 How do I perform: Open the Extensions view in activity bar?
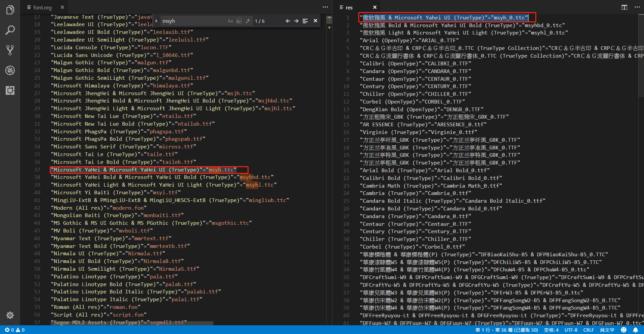[x=10, y=90]
